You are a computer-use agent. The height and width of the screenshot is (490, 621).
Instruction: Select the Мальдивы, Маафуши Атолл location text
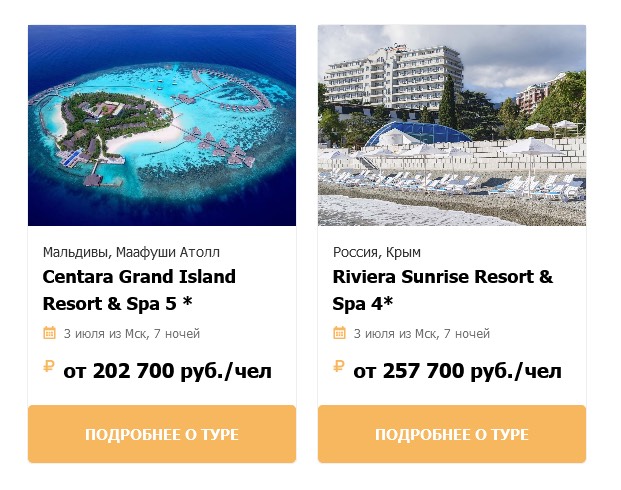pos(131,252)
